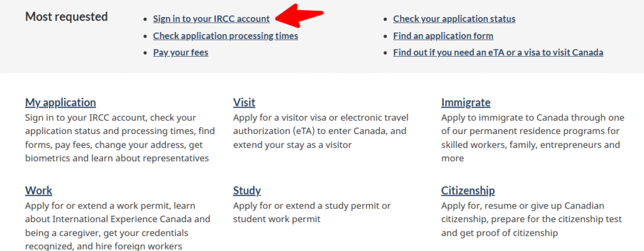Click the permanent residence programs description
The width and height of the screenshot is (644, 251).
[533, 138]
